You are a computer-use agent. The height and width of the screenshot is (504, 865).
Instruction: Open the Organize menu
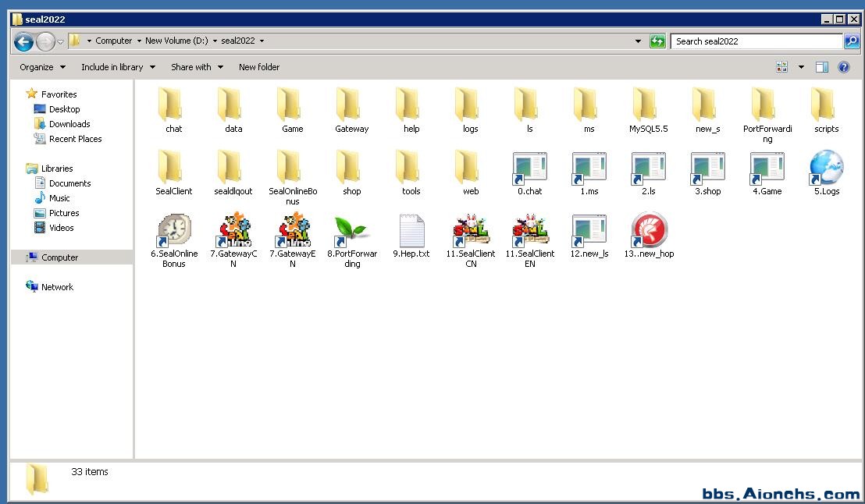click(42, 67)
